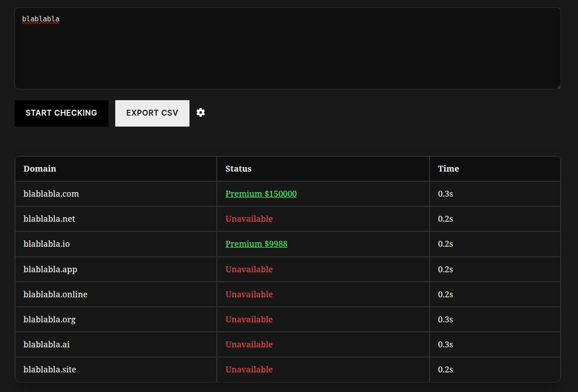Click the 0.3s time value for blablabla.com
578x392 pixels.
(445, 193)
